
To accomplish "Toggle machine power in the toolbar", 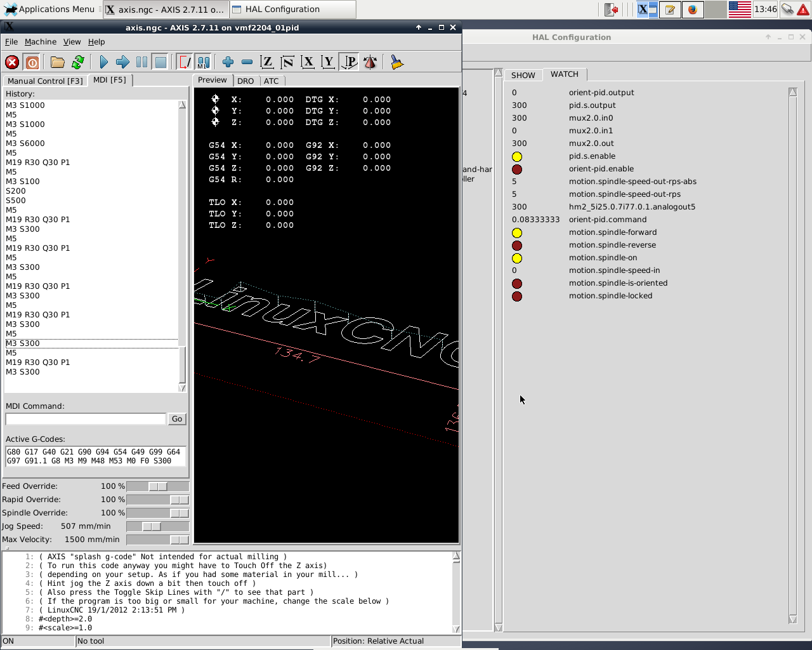I will point(32,62).
